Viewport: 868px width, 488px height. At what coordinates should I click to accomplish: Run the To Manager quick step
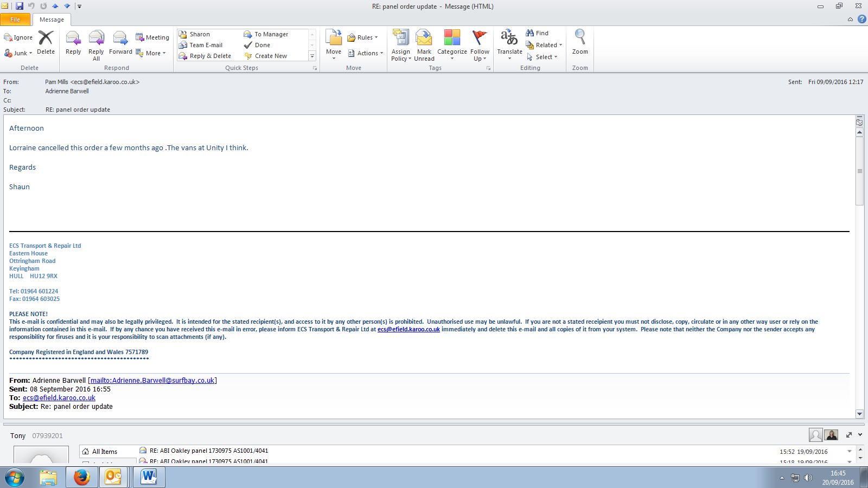point(266,34)
